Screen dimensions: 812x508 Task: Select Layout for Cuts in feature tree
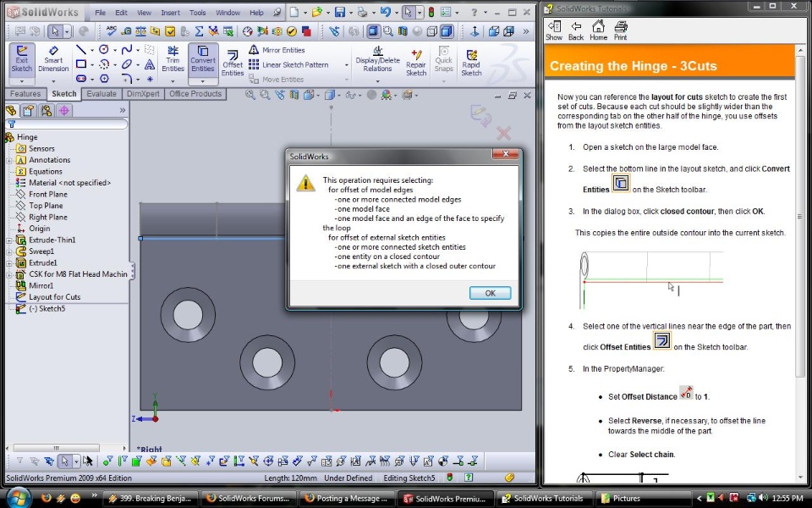tap(54, 297)
